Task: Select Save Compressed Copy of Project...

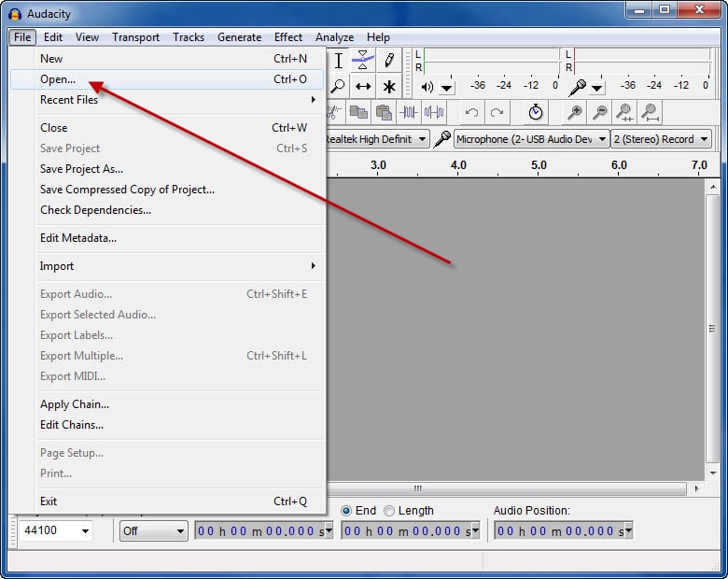Action: (167, 190)
